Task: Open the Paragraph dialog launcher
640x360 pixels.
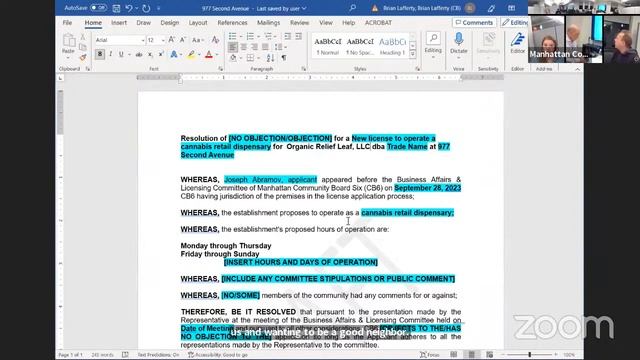Action: [304, 69]
